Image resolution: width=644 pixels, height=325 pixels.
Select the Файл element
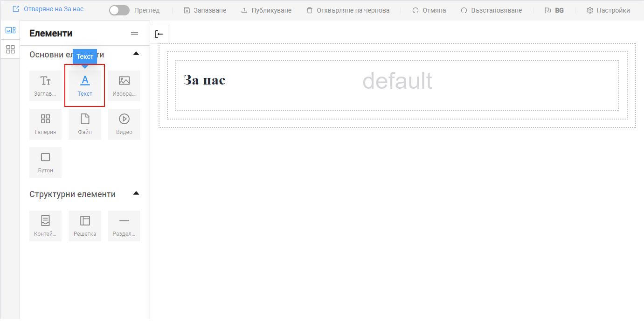tap(85, 123)
